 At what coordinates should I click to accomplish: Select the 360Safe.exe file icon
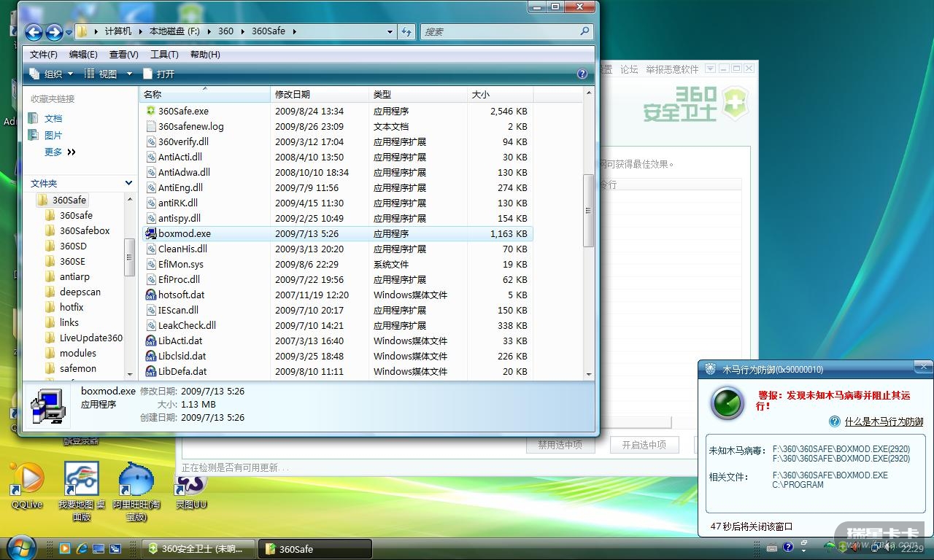(x=151, y=111)
